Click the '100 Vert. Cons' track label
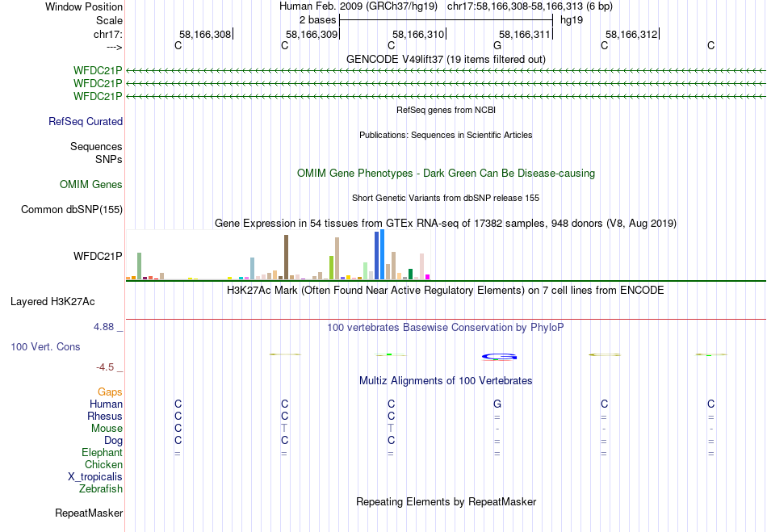The image size is (767, 532). pyautogui.click(x=45, y=346)
